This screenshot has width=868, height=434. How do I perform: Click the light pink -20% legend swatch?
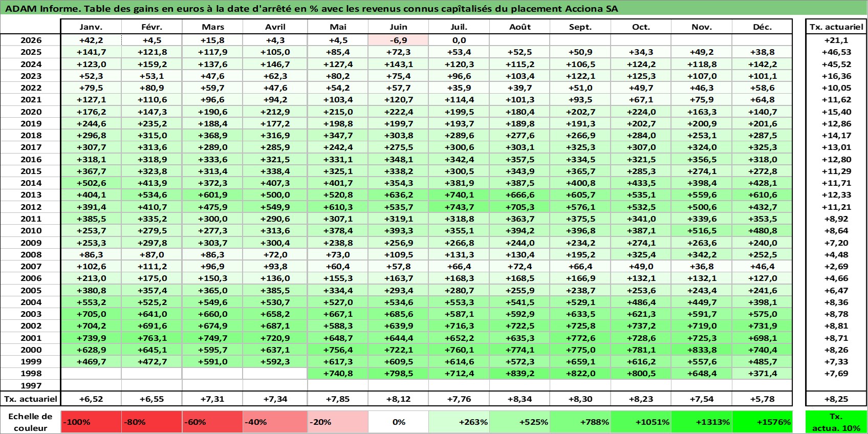(x=338, y=422)
